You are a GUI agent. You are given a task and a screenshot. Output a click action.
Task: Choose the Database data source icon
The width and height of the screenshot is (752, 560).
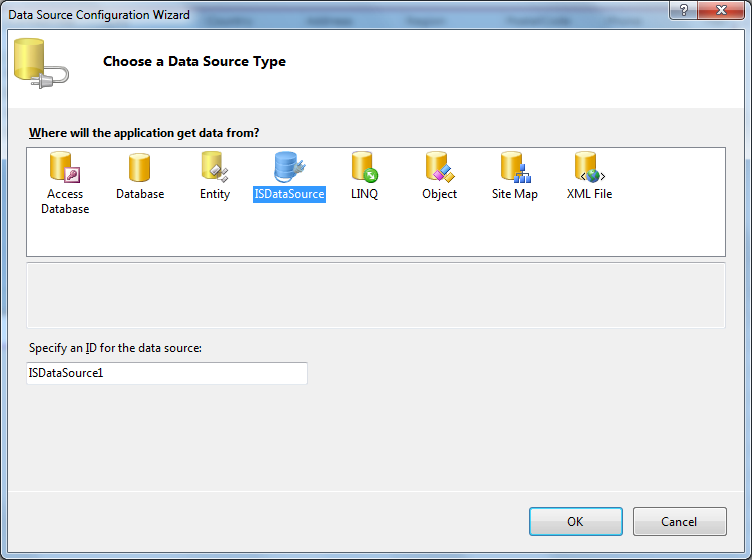coord(139,168)
